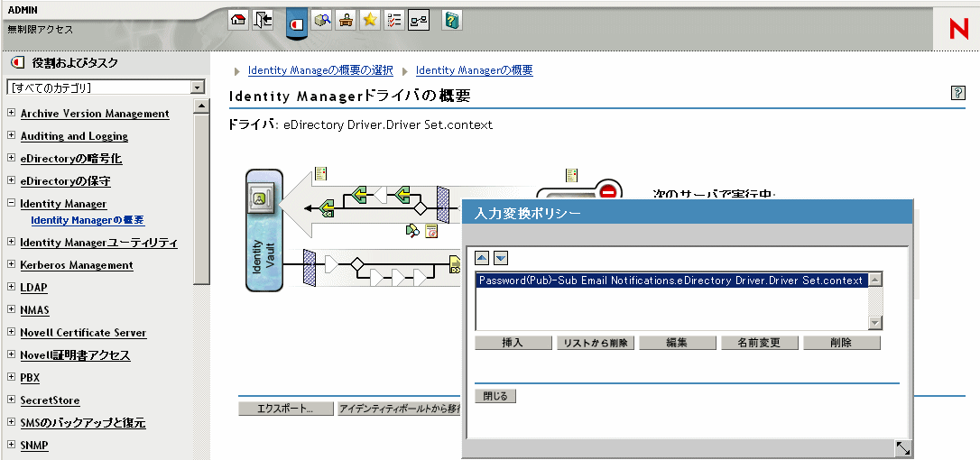This screenshot has width=980, height=460.
Task: Open Favorites star icon
Action: pyautogui.click(x=370, y=19)
